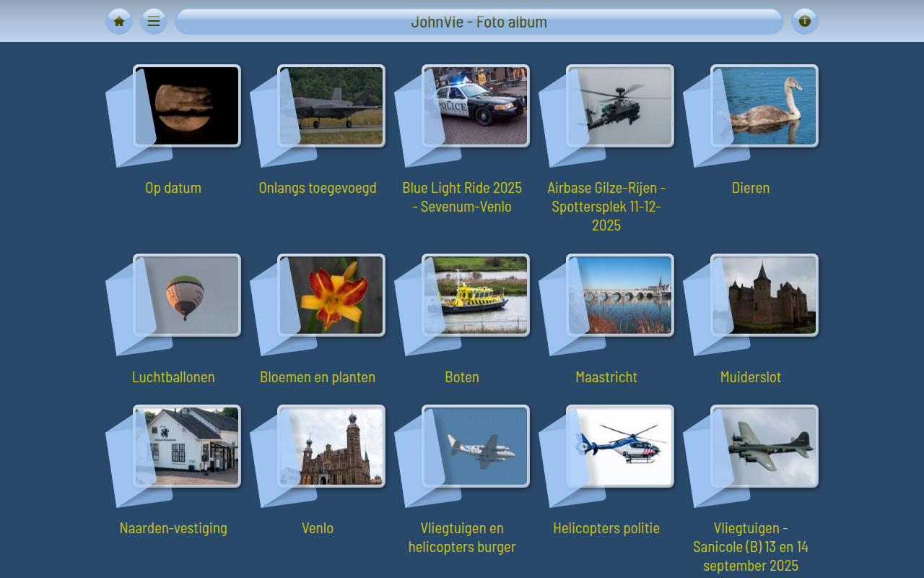The height and width of the screenshot is (578, 924).
Task: Select the 'Op datum' album link
Action: 173,188
